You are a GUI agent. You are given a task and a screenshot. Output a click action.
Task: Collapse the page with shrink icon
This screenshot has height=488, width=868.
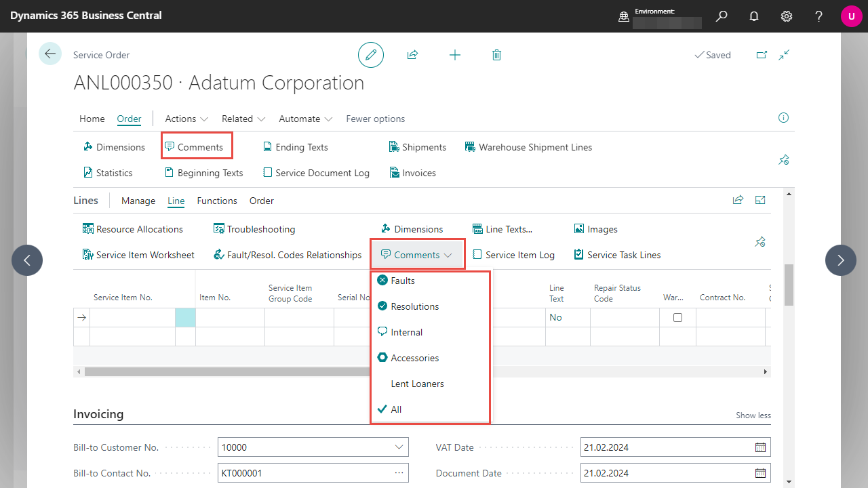pyautogui.click(x=784, y=55)
